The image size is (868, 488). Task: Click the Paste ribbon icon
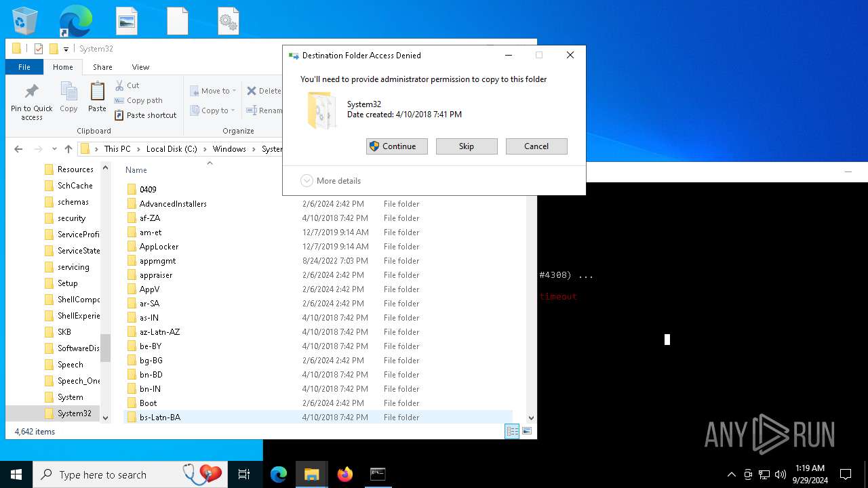pyautogui.click(x=97, y=97)
